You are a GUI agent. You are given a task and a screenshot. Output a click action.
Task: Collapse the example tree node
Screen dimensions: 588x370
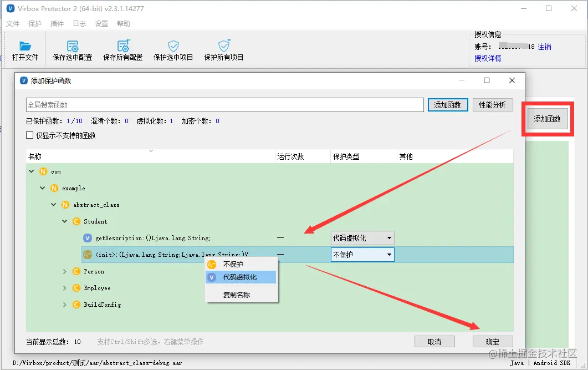click(x=42, y=188)
